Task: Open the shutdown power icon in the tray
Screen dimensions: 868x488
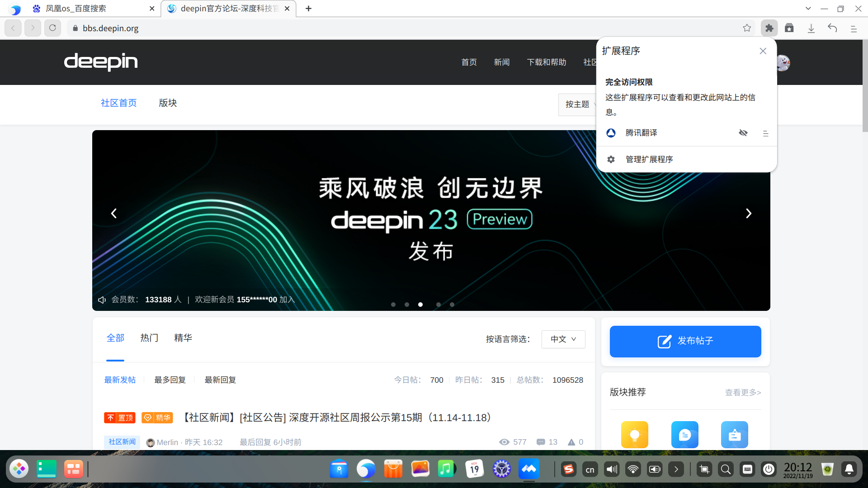Action: coord(769,469)
